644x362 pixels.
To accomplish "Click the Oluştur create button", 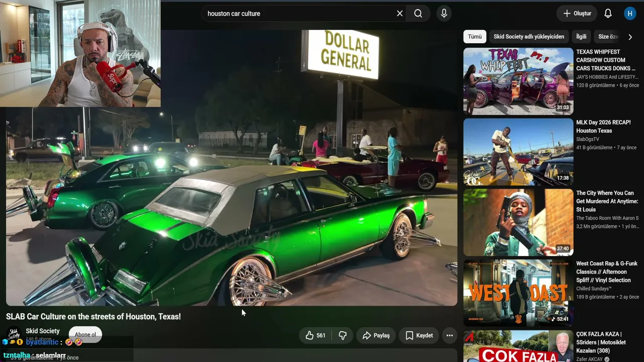I will point(577,14).
